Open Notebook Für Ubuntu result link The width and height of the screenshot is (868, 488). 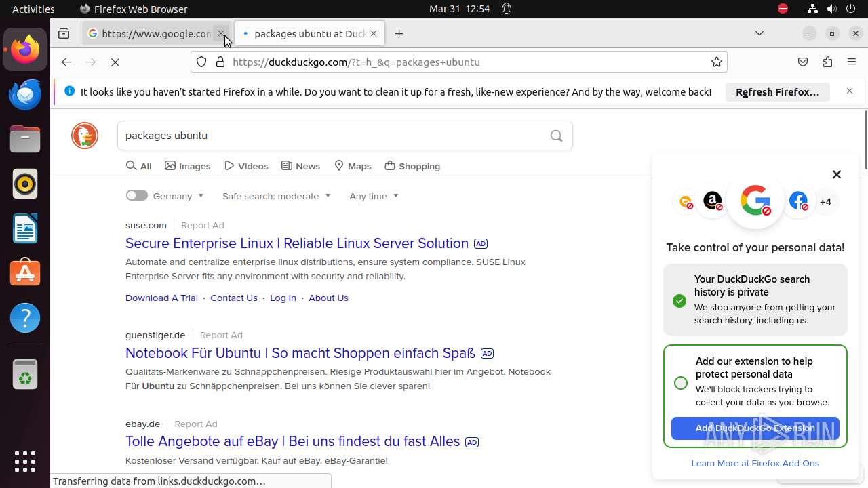(x=300, y=353)
